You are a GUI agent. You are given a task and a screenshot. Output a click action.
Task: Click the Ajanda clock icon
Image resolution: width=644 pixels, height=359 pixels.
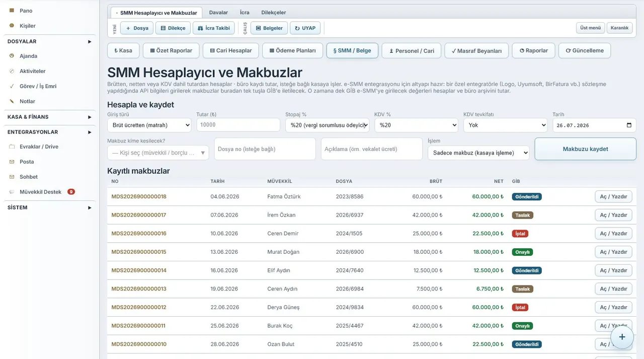tap(12, 56)
